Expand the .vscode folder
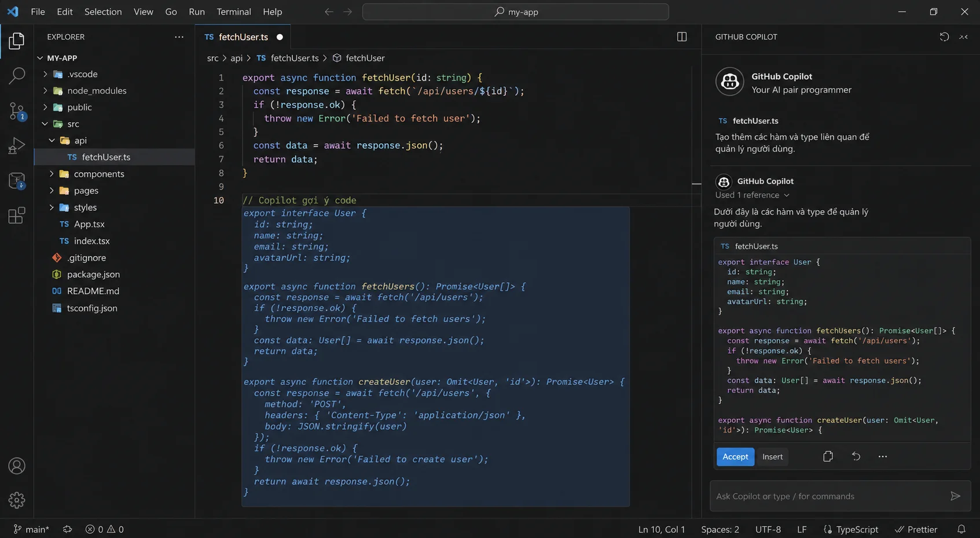980x538 pixels. click(x=45, y=74)
